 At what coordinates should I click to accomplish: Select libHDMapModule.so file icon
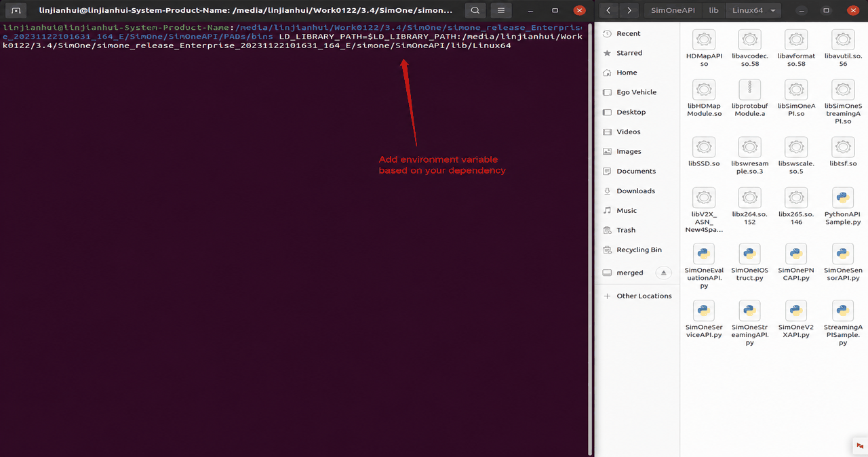(704, 90)
